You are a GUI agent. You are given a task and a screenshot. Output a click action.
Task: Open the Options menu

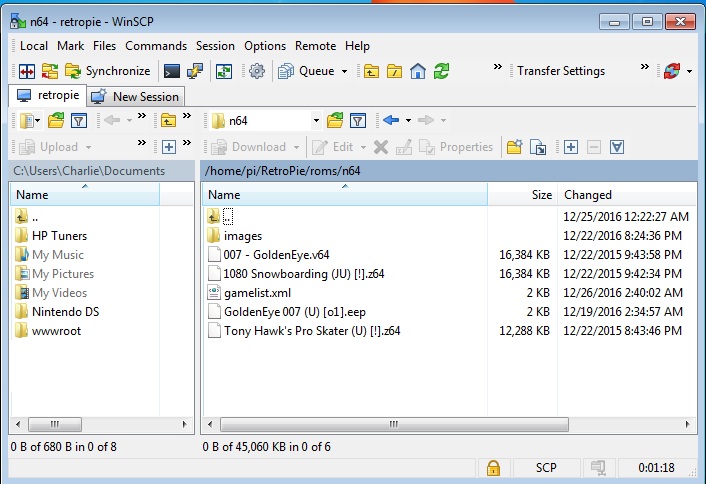[265, 46]
